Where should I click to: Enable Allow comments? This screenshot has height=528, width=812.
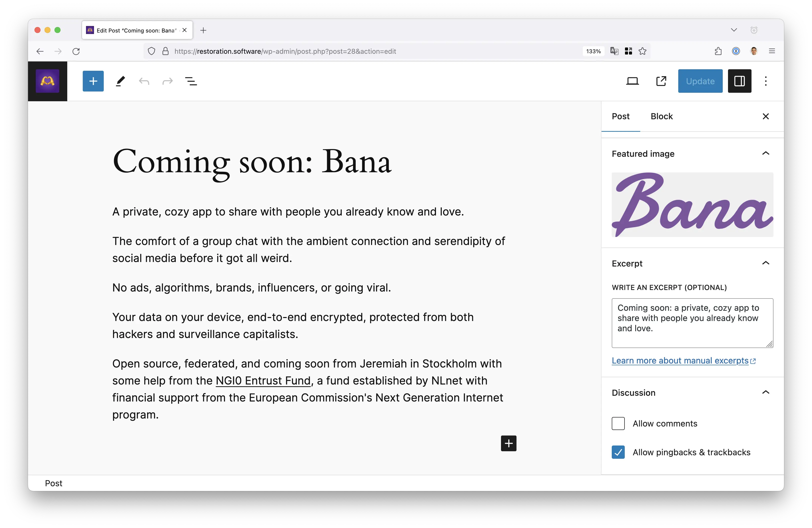coord(618,423)
